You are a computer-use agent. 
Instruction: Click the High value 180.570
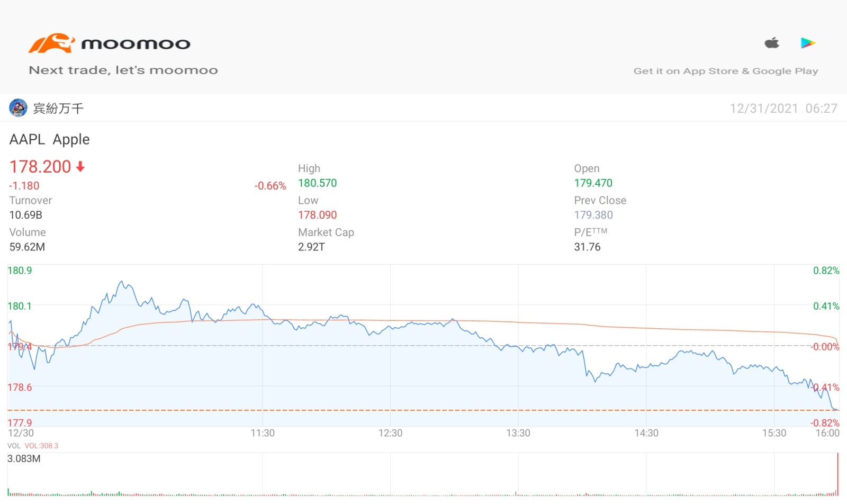click(x=317, y=183)
